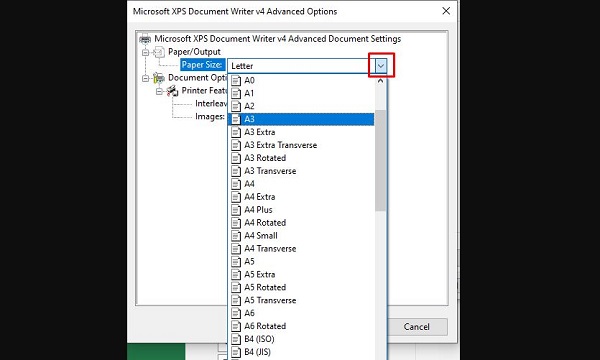
Task: Select A2 paper size
Action: tap(301, 106)
